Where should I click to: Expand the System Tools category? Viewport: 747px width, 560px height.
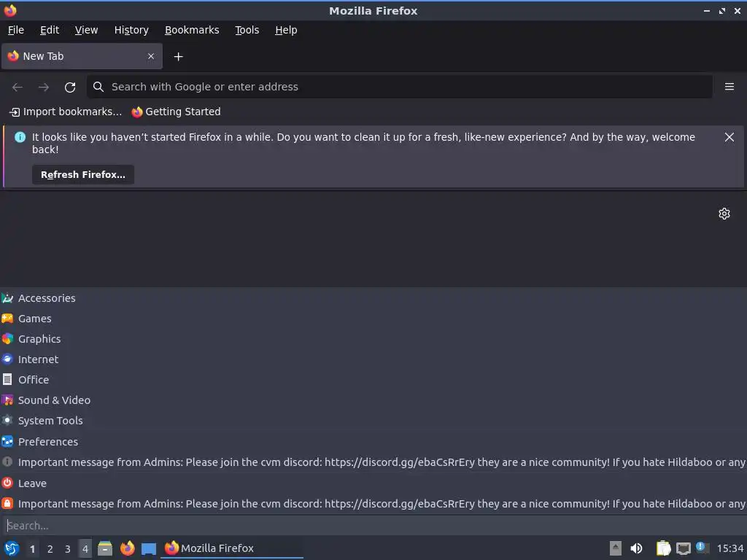tap(373, 421)
